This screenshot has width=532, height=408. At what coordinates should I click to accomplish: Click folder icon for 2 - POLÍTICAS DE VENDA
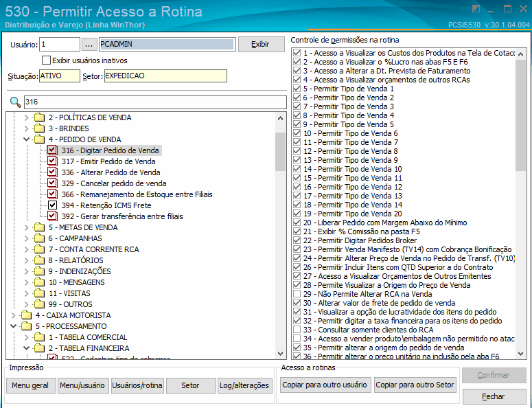[x=39, y=117]
